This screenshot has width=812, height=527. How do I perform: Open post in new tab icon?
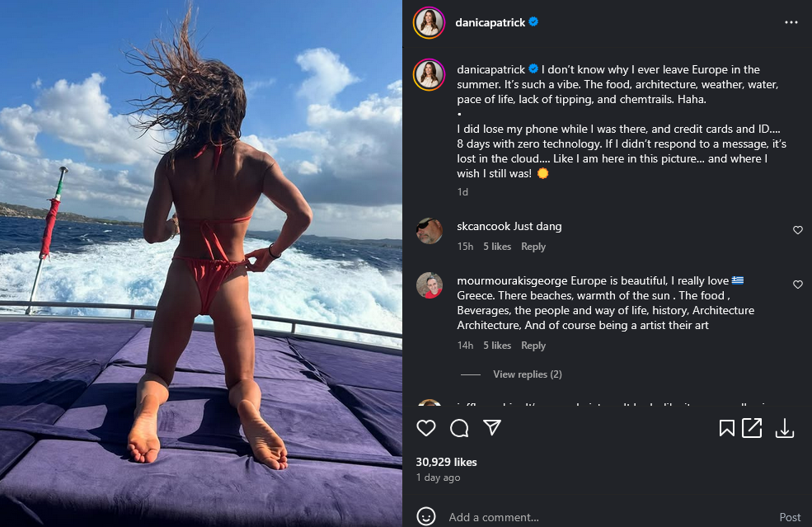[x=752, y=428]
